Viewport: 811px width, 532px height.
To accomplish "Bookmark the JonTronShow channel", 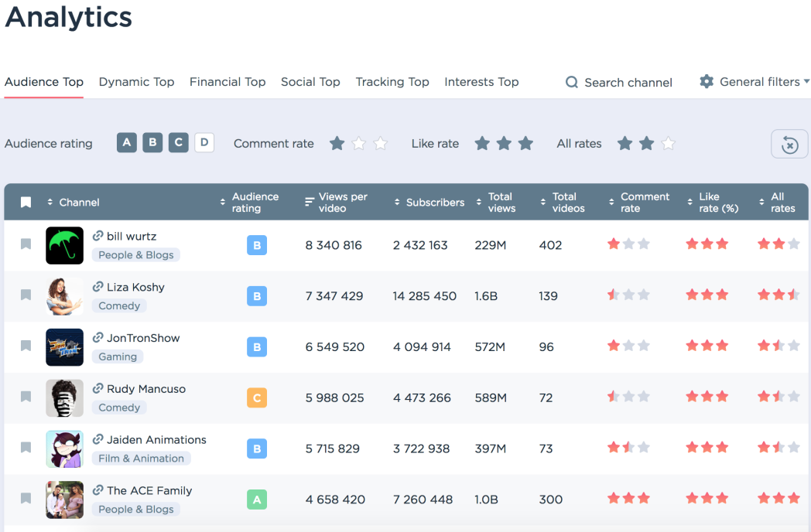I will [26, 346].
